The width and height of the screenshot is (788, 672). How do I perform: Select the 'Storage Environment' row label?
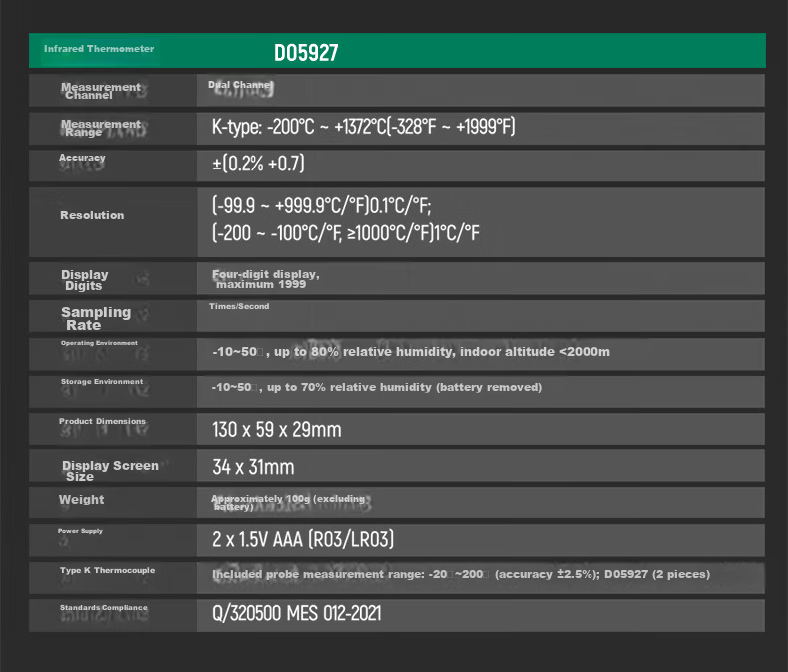click(102, 382)
